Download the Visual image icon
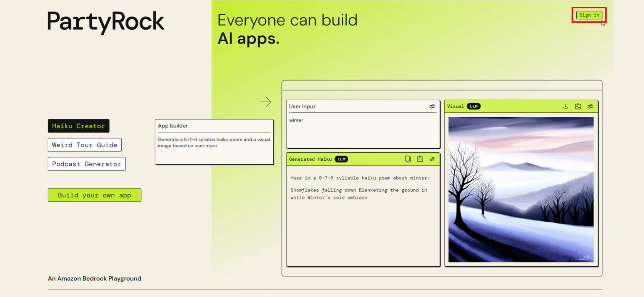The image size is (644, 297). (x=566, y=106)
